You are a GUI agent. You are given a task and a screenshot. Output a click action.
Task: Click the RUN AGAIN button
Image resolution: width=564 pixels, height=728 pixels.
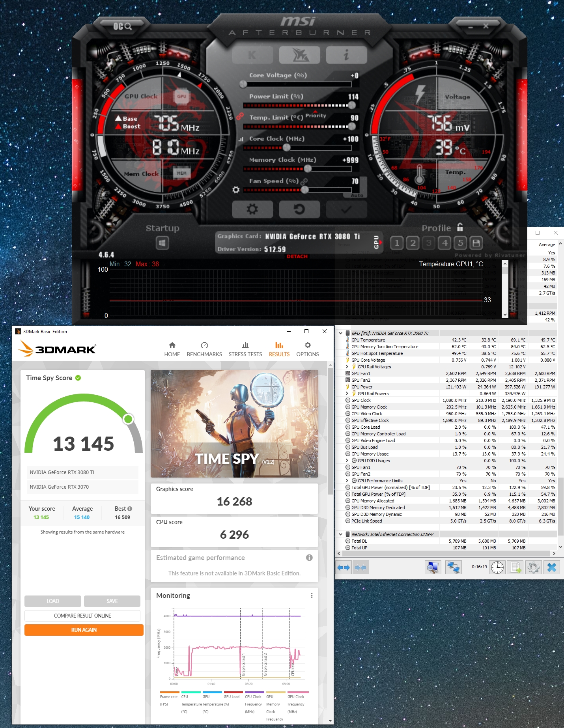[x=84, y=630]
